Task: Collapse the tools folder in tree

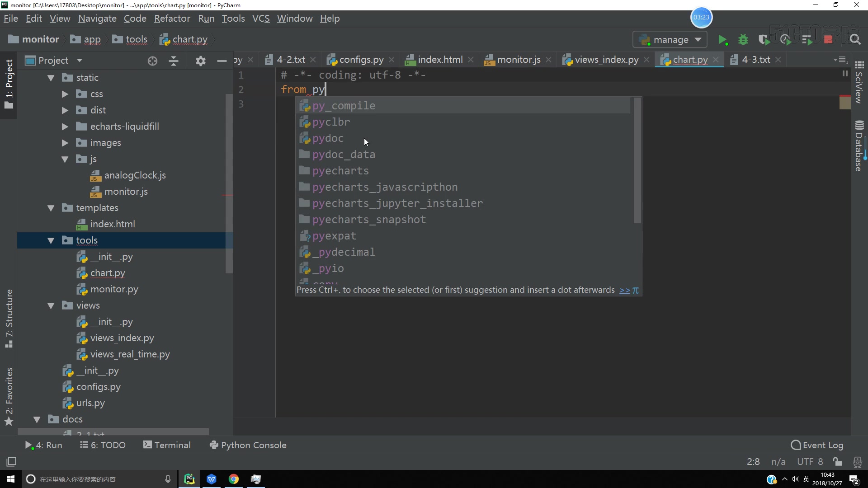Action: pyautogui.click(x=51, y=240)
